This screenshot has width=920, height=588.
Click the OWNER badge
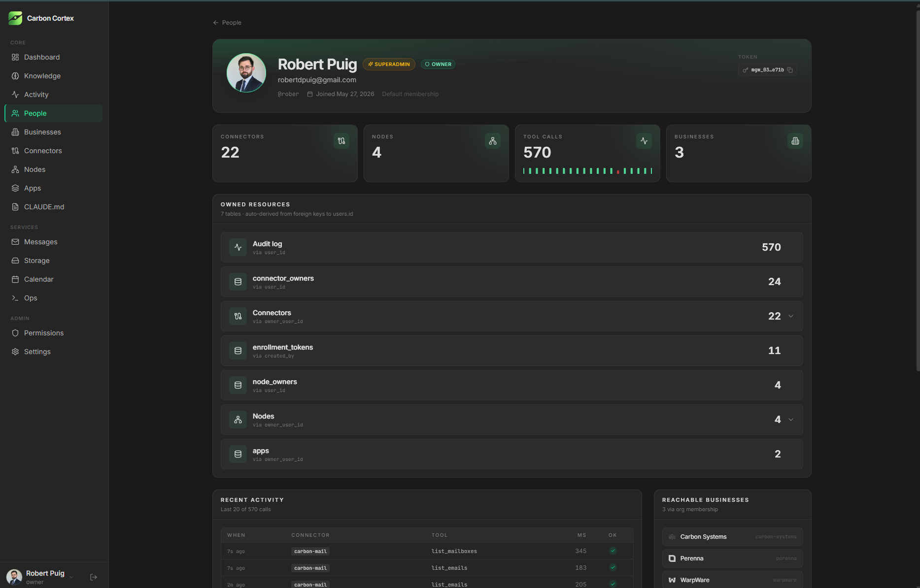click(x=438, y=65)
